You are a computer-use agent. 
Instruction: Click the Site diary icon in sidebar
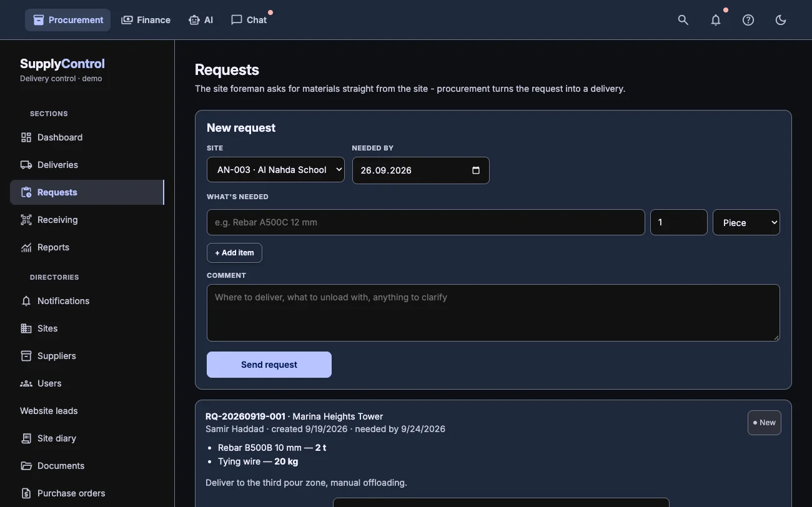pos(26,438)
